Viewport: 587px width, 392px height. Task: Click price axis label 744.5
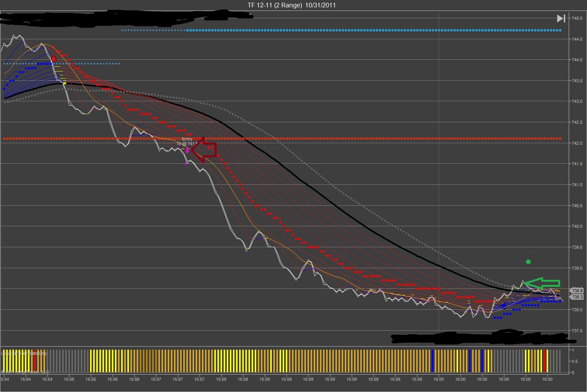click(x=577, y=39)
